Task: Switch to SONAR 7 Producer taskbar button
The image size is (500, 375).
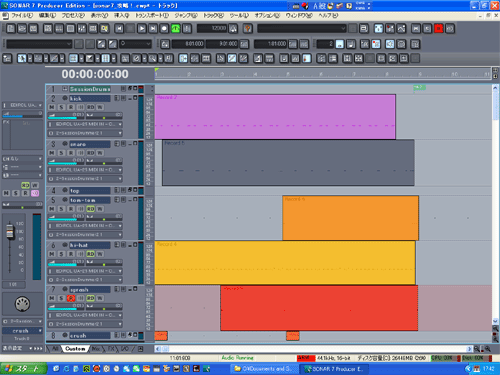Action: click(335, 369)
